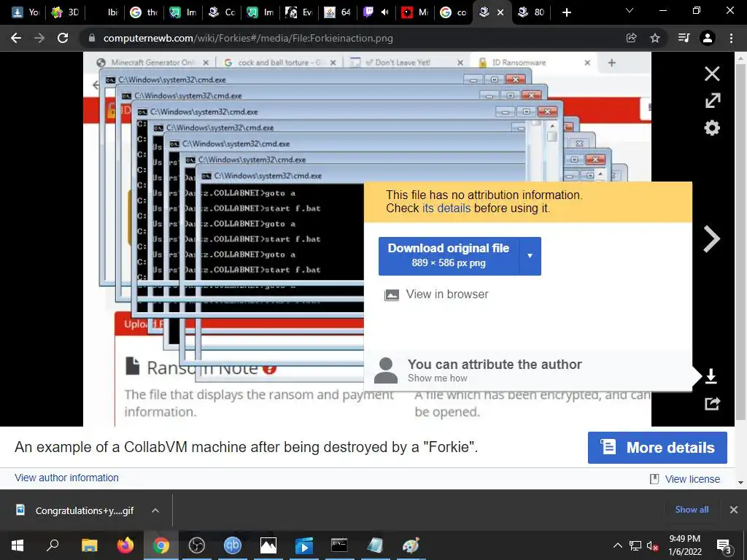Open the media control playlist icon
Screen dimensions: 747x560
(x=684, y=38)
